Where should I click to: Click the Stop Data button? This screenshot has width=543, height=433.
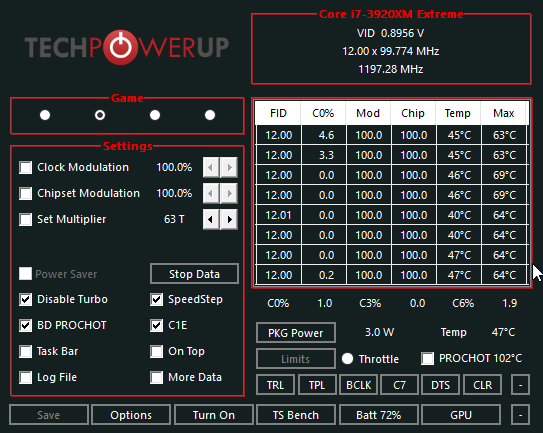pos(194,274)
